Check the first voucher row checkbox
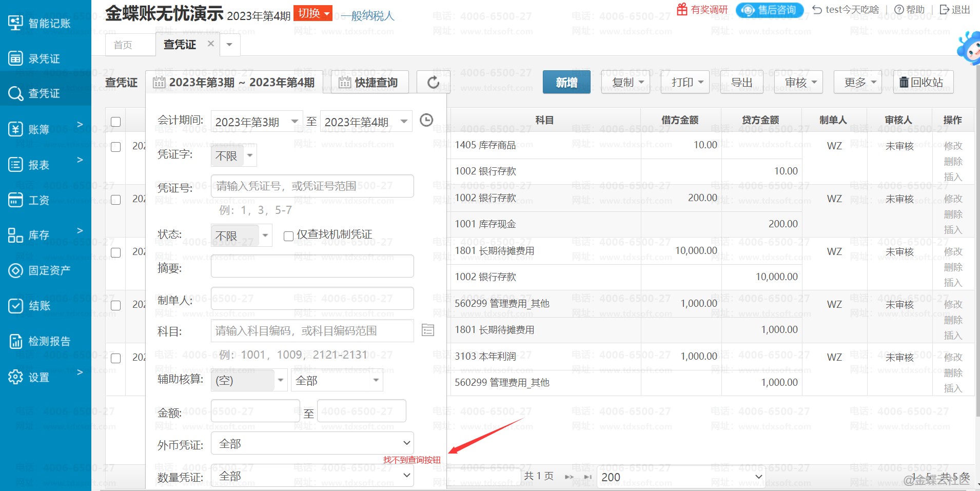The image size is (980, 491). pos(116,147)
